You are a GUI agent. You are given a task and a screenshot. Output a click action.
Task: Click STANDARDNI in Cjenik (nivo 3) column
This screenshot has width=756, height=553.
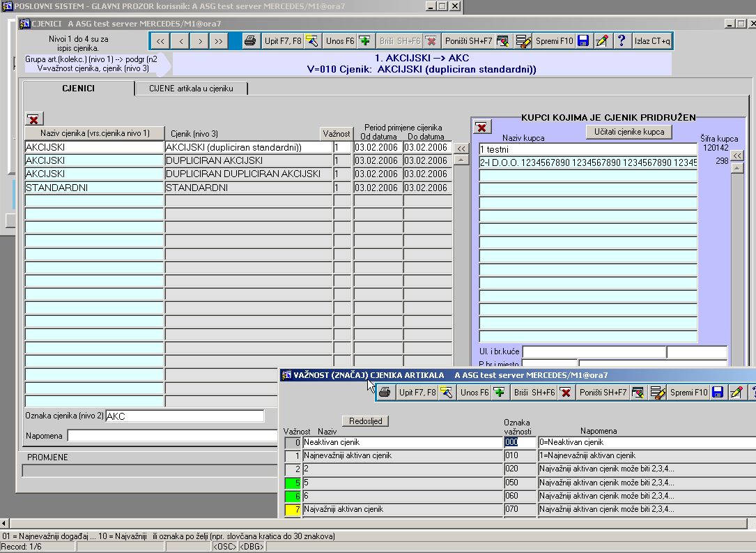click(249, 188)
